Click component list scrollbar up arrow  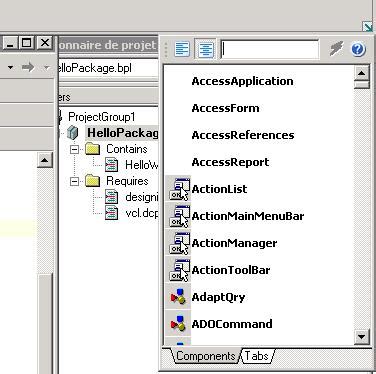tap(362, 73)
